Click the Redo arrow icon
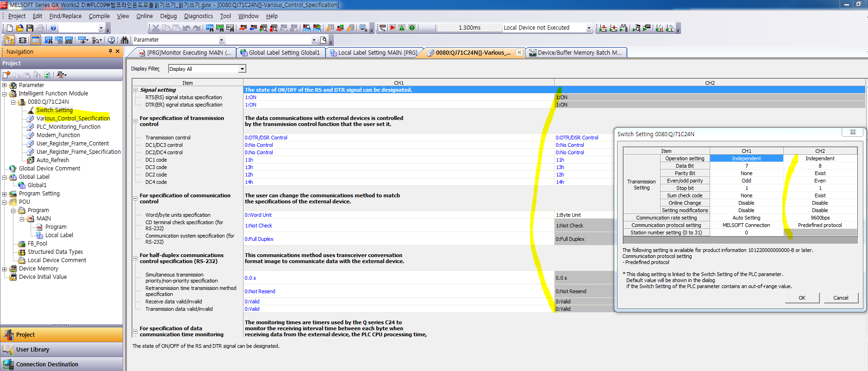This screenshot has height=371, width=868. (197, 28)
